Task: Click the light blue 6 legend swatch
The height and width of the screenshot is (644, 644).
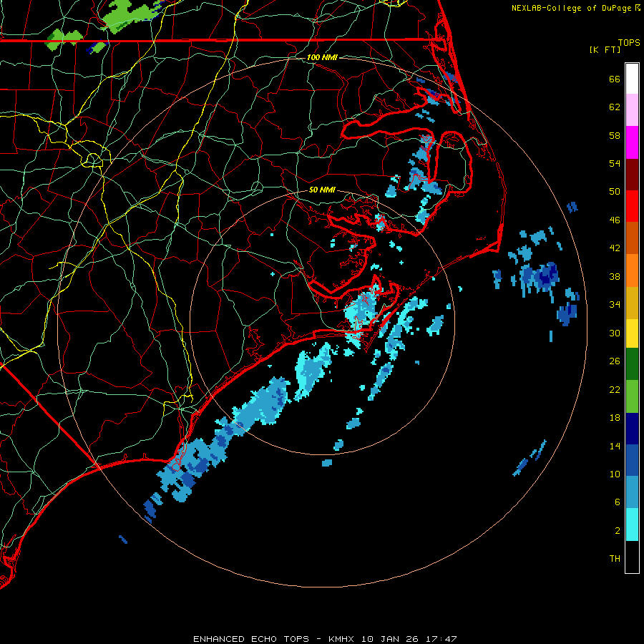Action: tap(632, 492)
